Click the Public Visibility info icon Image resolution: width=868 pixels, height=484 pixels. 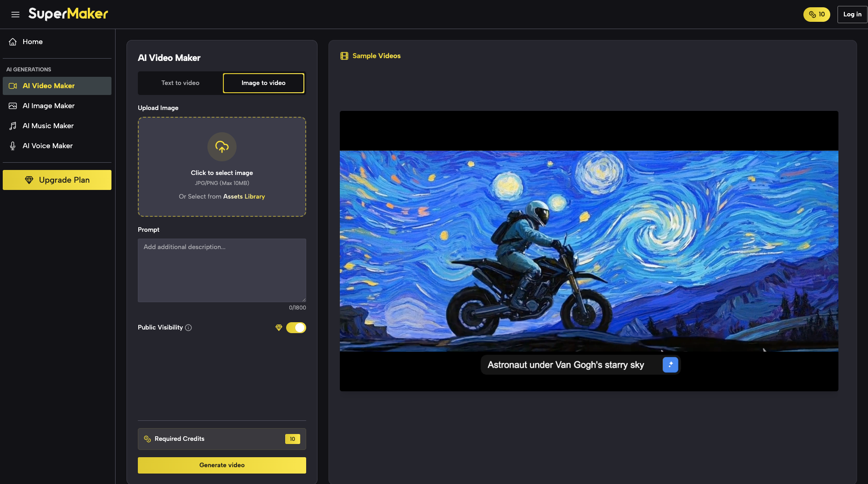click(x=188, y=328)
